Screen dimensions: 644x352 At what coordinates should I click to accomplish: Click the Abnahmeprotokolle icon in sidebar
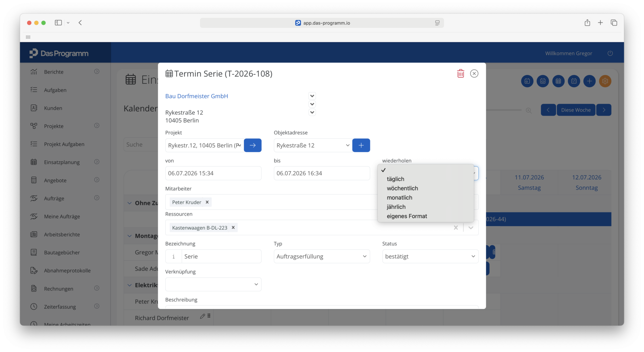(x=34, y=270)
